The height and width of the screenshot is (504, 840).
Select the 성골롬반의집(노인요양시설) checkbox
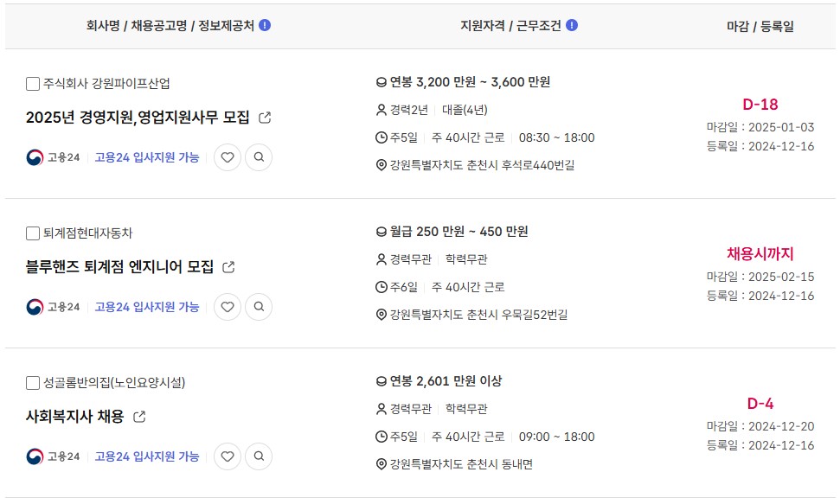click(33, 382)
